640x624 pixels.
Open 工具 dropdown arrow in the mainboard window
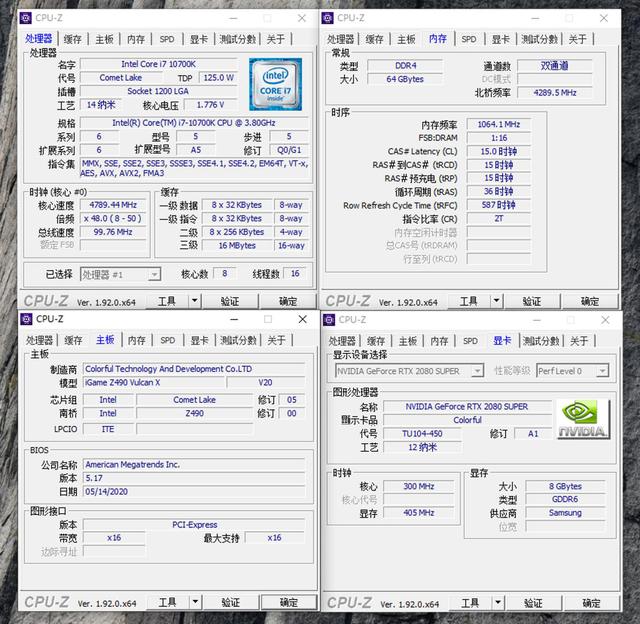click(x=196, y=602)
